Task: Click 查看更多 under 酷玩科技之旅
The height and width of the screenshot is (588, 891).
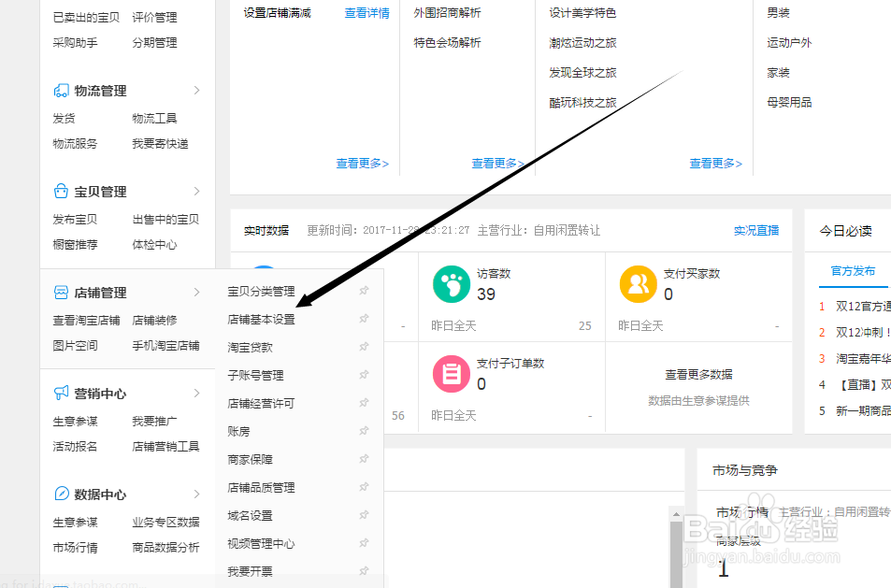Action: pyautogui.click(x=716, y=164)
